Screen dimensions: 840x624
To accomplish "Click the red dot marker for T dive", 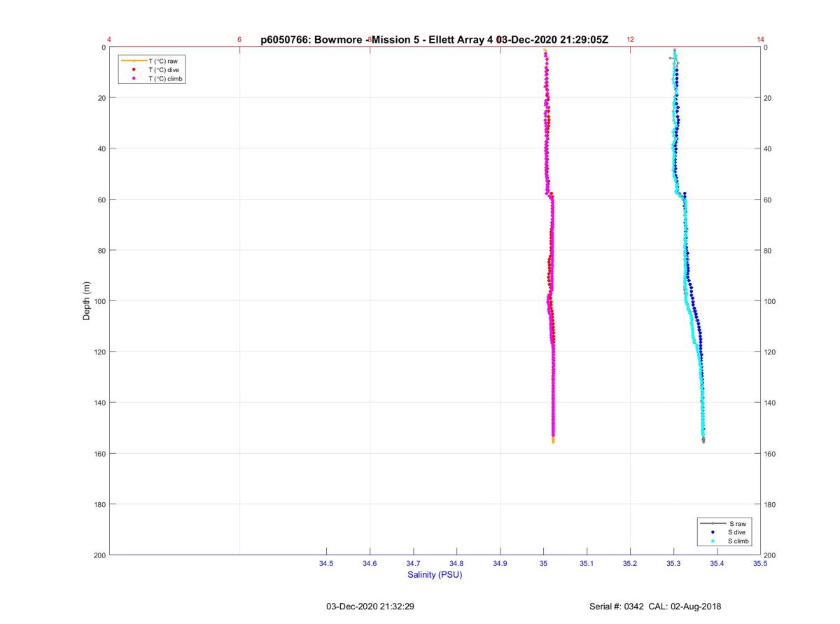I will pos(134,70).
